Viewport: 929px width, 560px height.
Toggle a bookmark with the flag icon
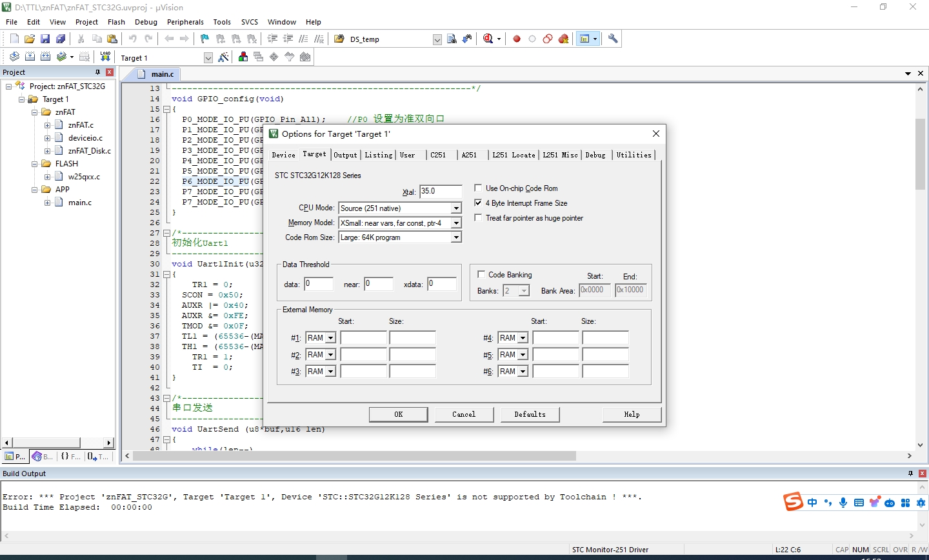click(x=205, y=39)
